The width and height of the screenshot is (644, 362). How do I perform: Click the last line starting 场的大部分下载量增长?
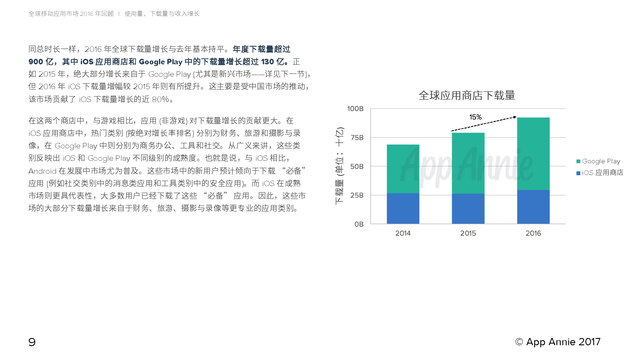click(164, 208)
